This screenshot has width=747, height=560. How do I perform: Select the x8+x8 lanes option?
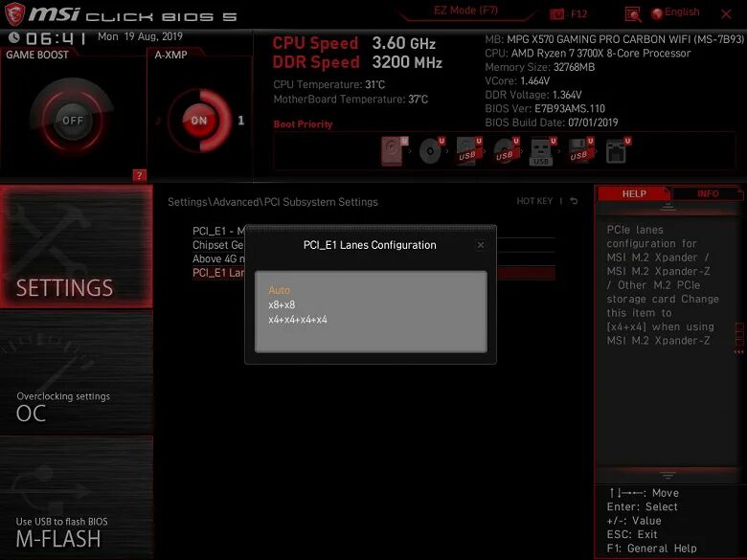282,304
